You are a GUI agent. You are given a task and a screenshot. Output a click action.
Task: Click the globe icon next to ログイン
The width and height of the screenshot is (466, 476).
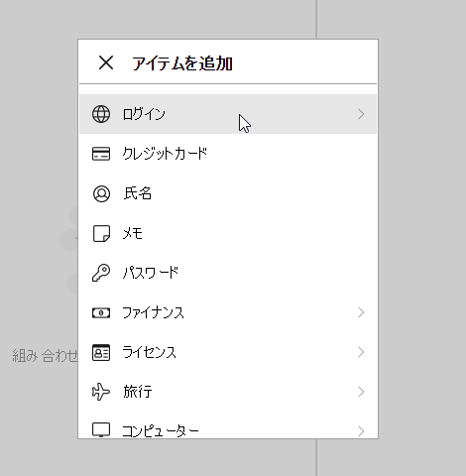click(101, 114)
